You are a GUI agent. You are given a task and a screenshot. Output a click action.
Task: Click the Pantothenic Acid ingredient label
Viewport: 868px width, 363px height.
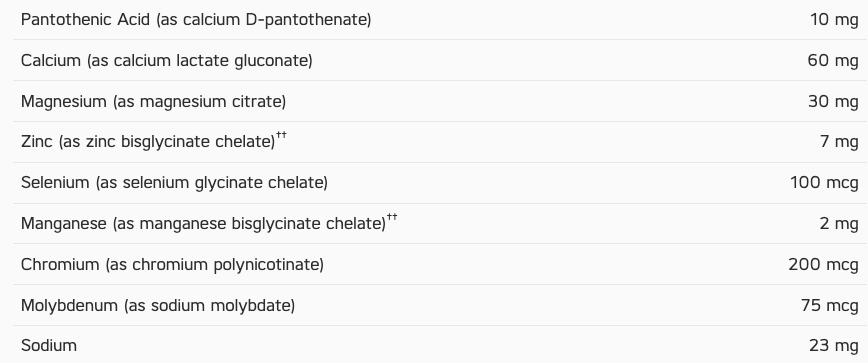point(196,20)
